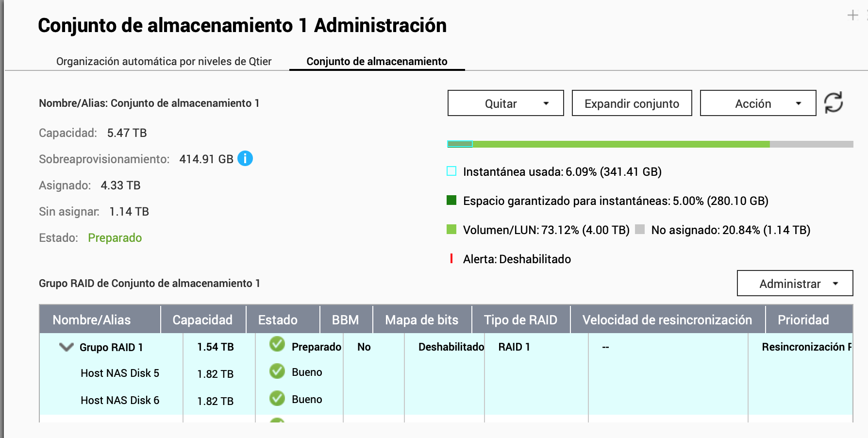This screenshot has width=868, height=438.
Task: Click the green status check for Host NAS Disk 6
Action: click(277, 399)
